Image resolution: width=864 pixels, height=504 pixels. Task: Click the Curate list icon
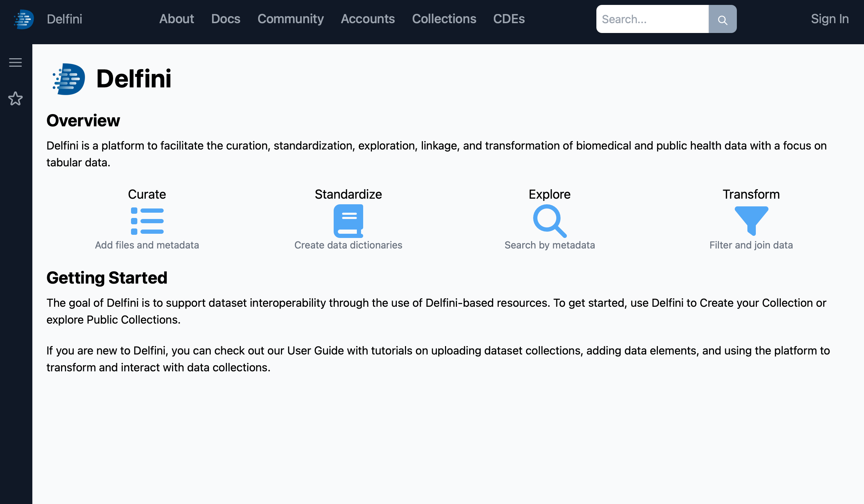[147, 221]
